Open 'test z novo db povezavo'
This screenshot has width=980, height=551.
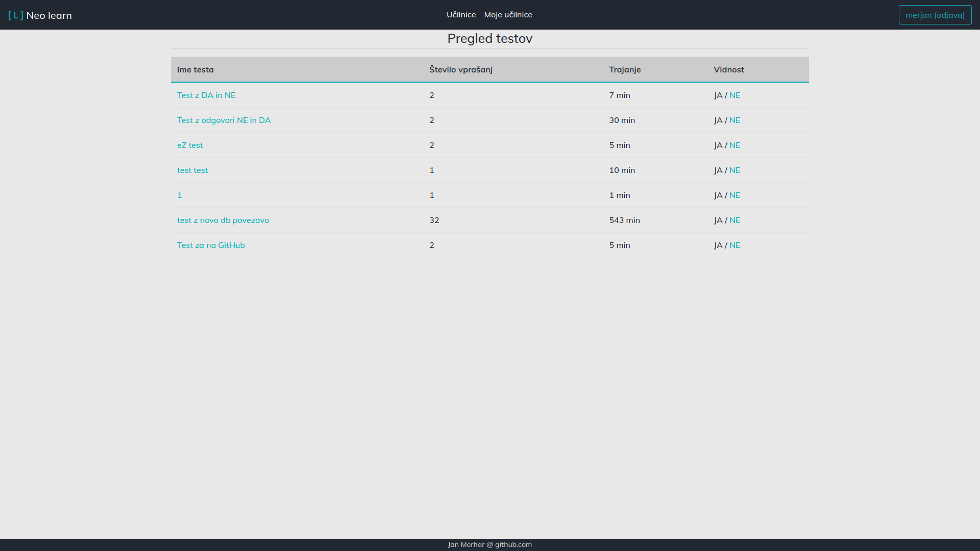[x=223, y=220]
